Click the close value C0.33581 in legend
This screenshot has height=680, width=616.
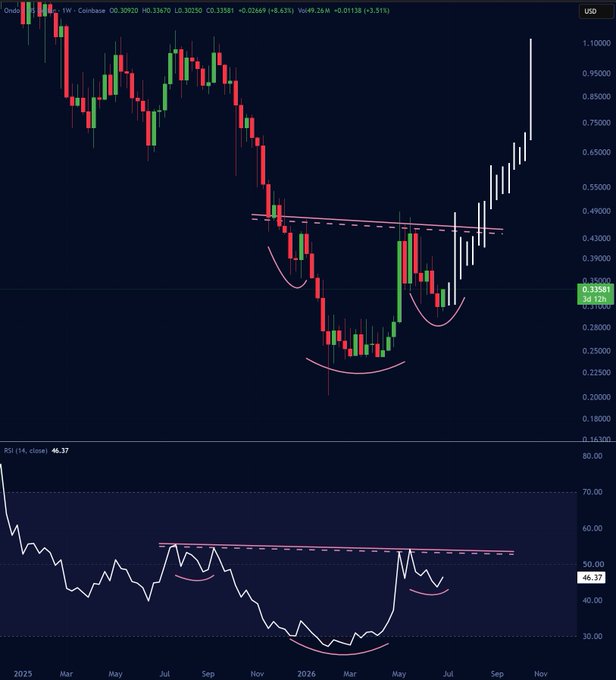tap(220, 10)
